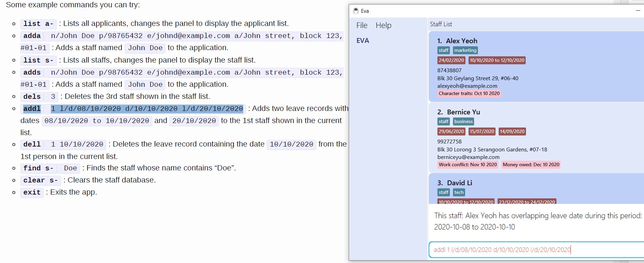Click the Money owed: Dec 10 2020 comment
644x263 pixels.
click(x=531, y=165)
